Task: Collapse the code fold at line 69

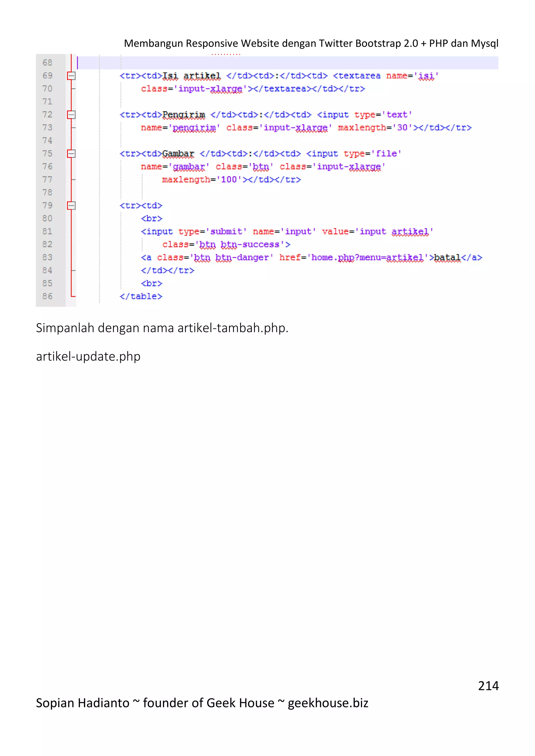Action: [x=71, y=76]
